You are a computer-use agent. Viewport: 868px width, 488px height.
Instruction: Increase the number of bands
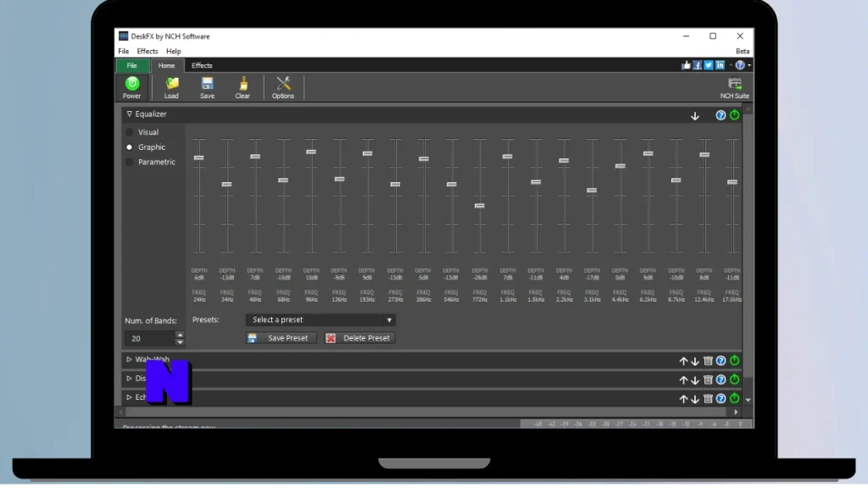180,335
